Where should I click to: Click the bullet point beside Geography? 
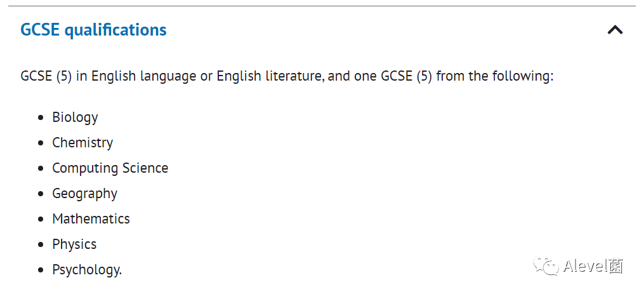click(40, 194)
